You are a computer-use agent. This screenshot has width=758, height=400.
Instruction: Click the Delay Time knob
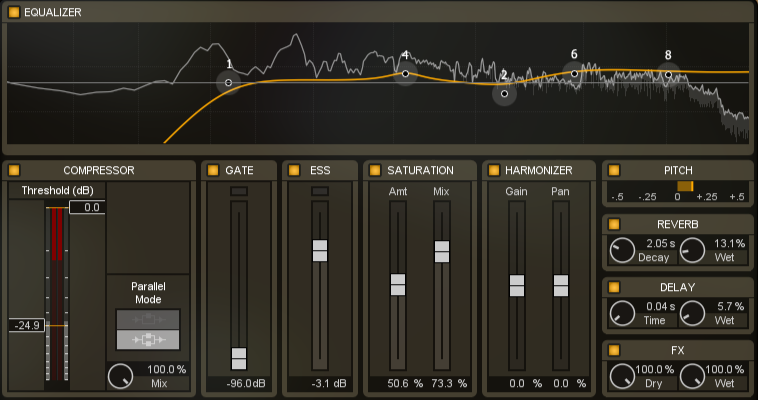622,313
